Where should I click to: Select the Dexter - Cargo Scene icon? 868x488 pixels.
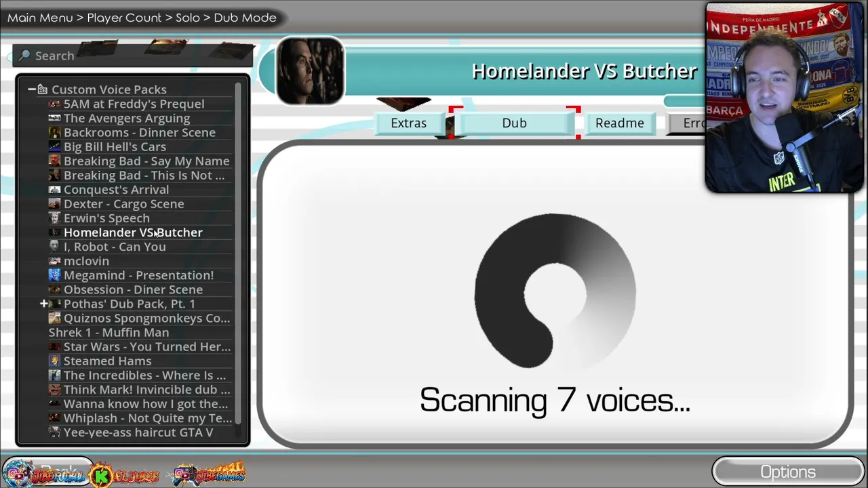[x=54, y=203]
